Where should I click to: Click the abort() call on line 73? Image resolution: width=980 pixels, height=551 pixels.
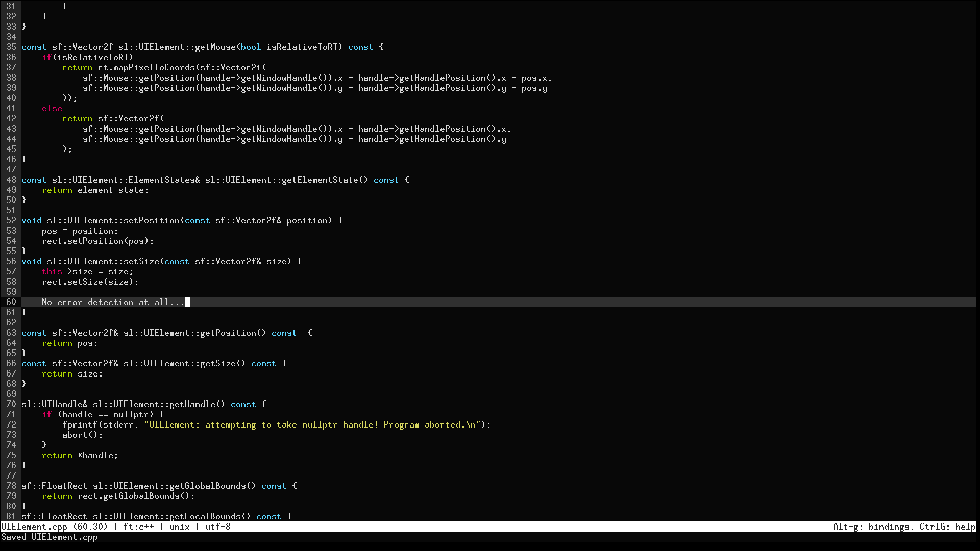click(82, 435)
